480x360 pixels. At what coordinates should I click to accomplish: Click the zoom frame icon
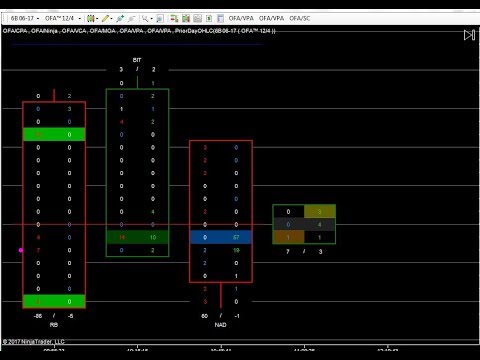coord(160,18)
